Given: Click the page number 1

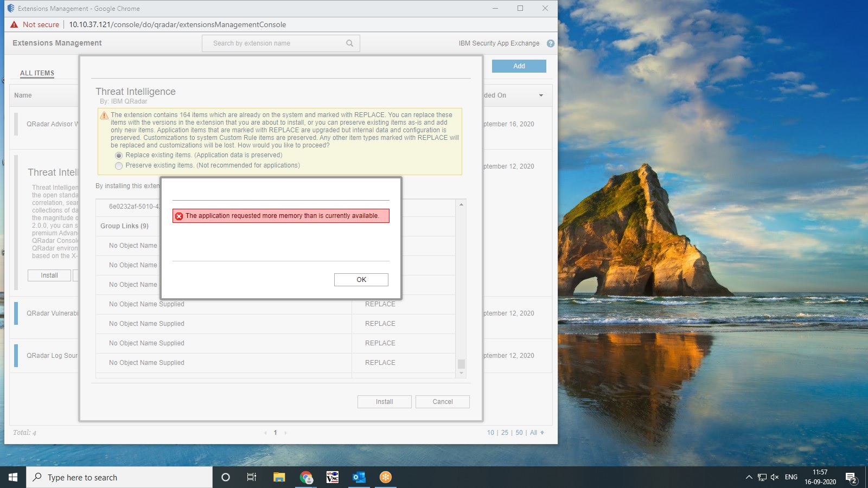Looking at the screenshot, I should pos(276,433).
